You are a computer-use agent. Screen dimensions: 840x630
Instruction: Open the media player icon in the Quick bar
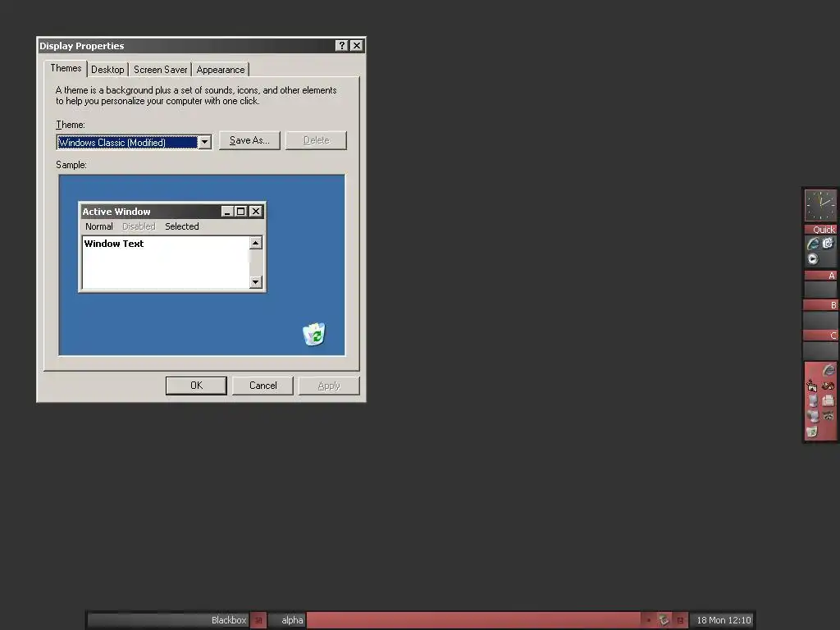click(x=813, y=259)
